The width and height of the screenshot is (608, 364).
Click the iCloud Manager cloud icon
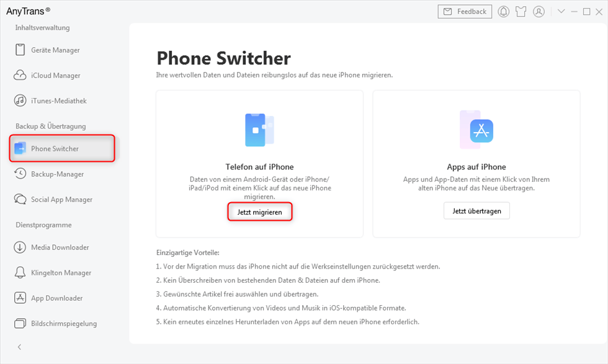coord(20,76)
